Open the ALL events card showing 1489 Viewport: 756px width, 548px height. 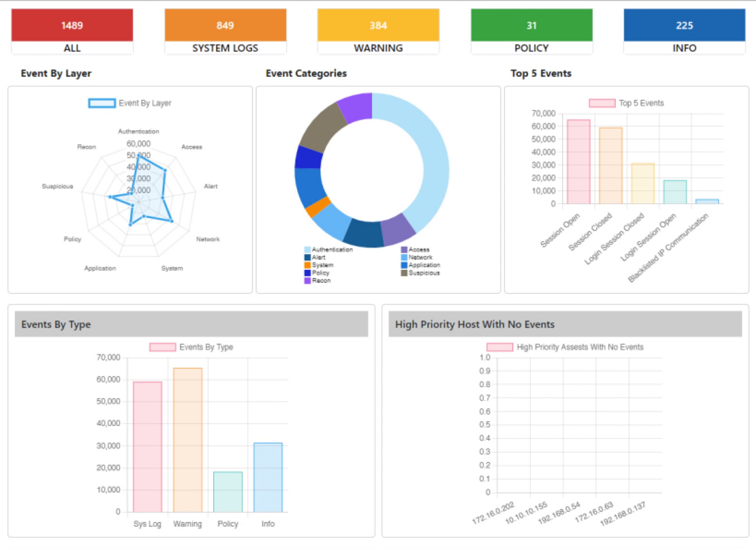[x=72, y=31]
